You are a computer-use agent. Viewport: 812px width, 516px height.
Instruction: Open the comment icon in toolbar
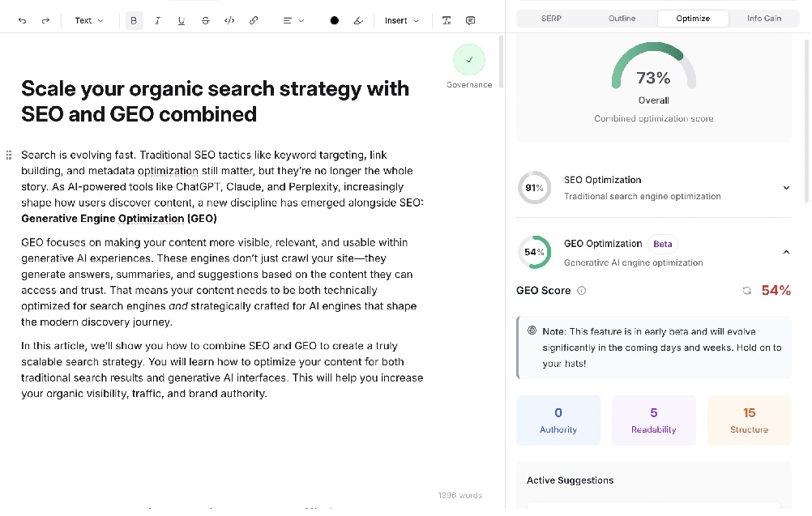pyautogui.click(x=471, y=20)
